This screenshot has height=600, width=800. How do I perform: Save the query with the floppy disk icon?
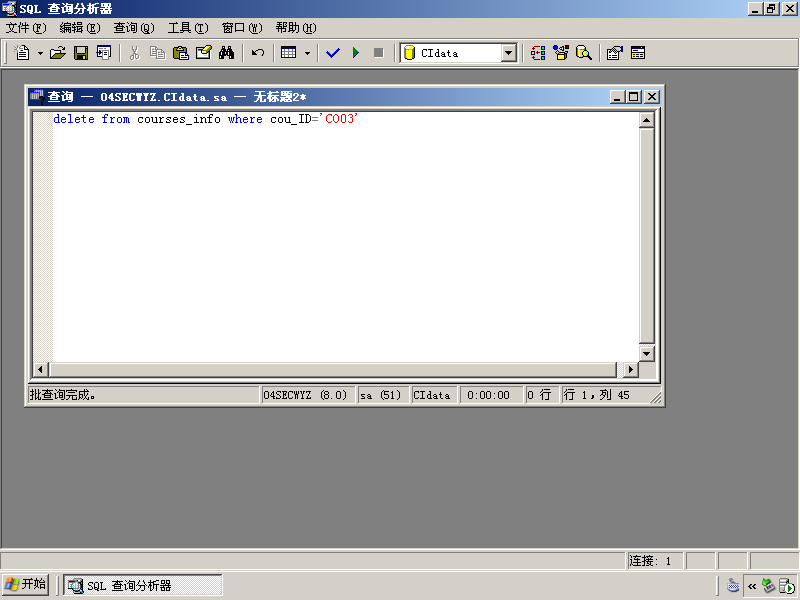81,53
